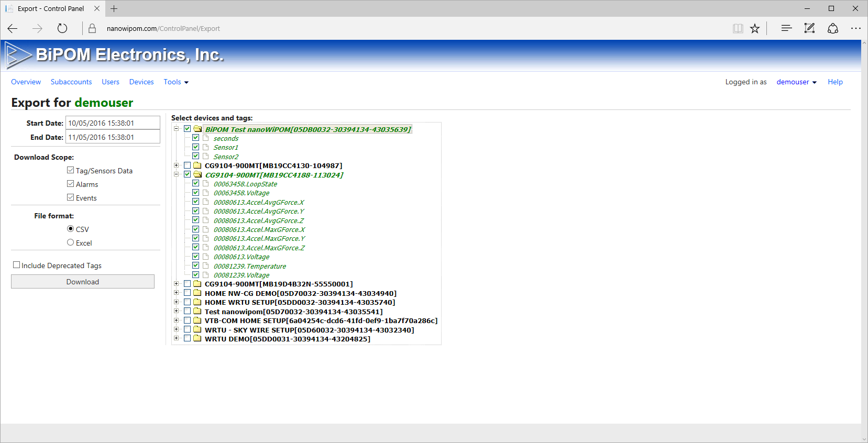Open the demouser account dropdown
The height and width of the screenshot is (443, 868).
(796, 82)
